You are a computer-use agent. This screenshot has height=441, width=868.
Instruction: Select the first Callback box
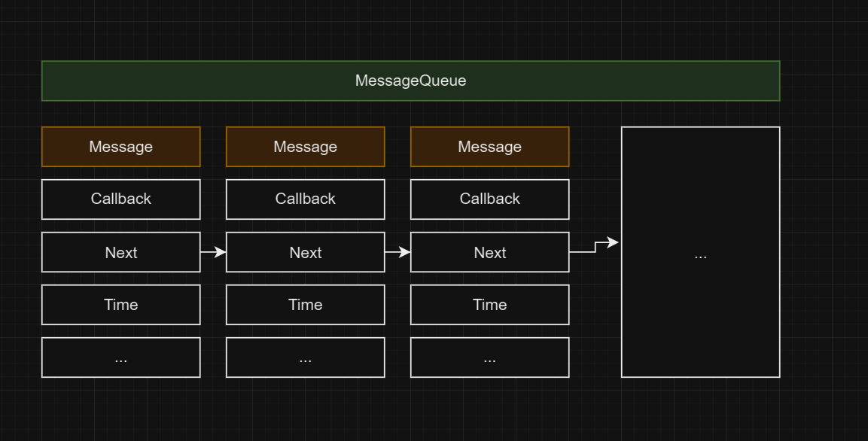click(120, 199)
